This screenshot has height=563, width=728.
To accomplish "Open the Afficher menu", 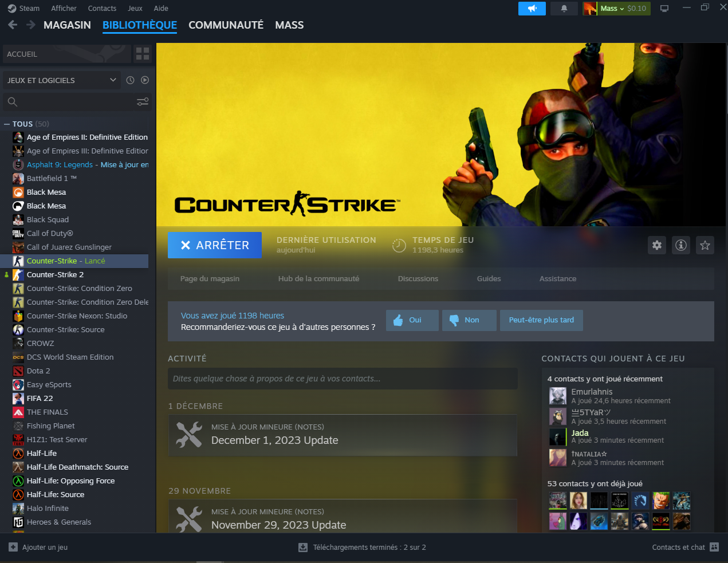I will [64, 9].
